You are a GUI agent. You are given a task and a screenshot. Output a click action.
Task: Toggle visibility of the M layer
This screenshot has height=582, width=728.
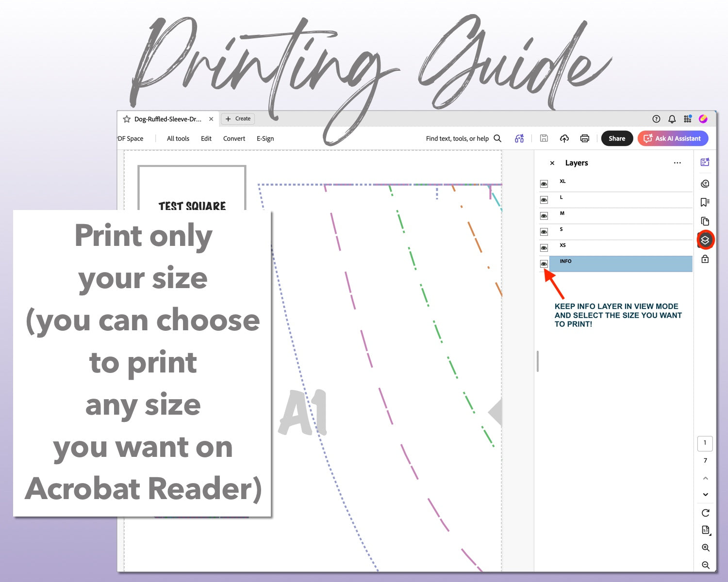click(x=544, y=216)
